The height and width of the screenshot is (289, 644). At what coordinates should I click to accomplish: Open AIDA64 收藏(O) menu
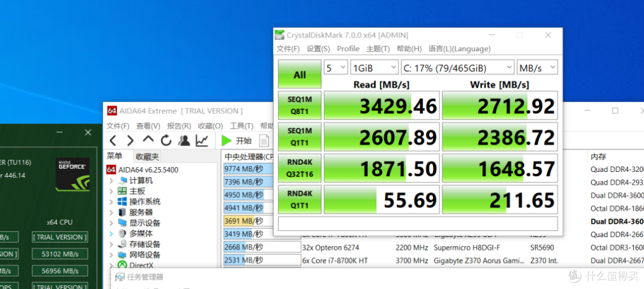coord(210,126)
